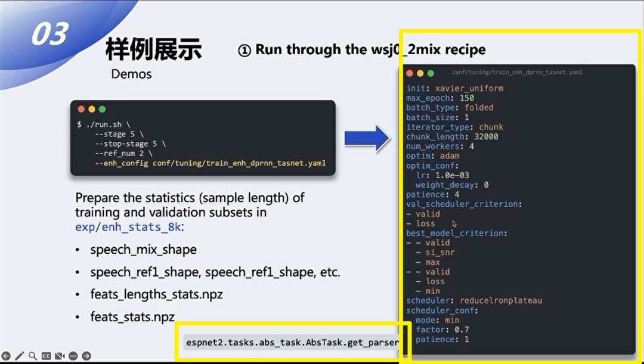Click the 'speech_ref1_shape, speech_ref1_shape, etc.' bullet
Viewport: 644px width, 364px height.
(215, 272)
